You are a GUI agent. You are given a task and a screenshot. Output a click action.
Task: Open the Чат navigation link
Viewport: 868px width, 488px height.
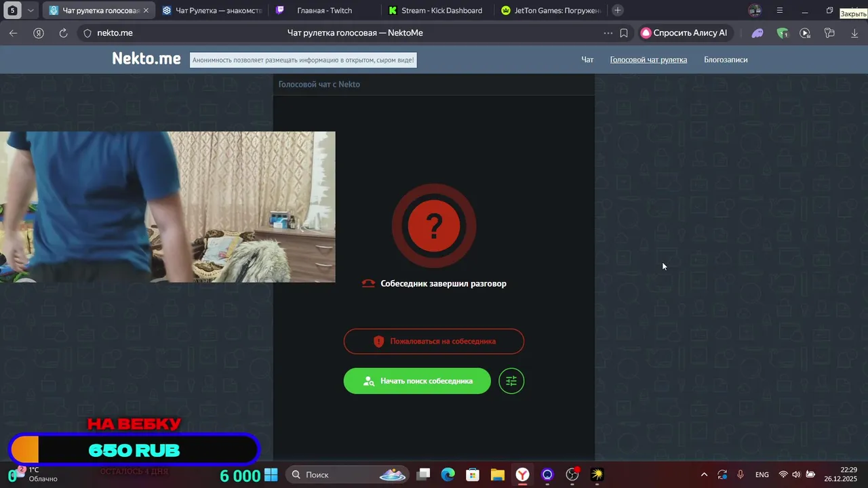coord(587,60)
